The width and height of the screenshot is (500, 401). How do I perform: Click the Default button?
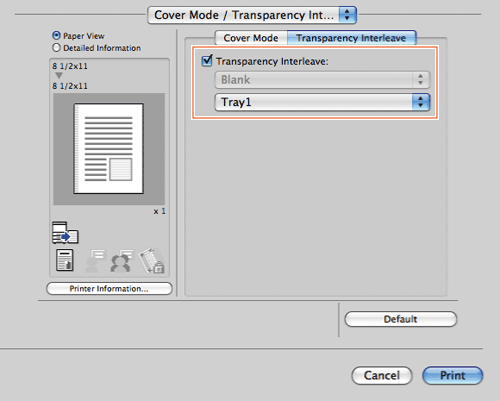tap(401, 319)
